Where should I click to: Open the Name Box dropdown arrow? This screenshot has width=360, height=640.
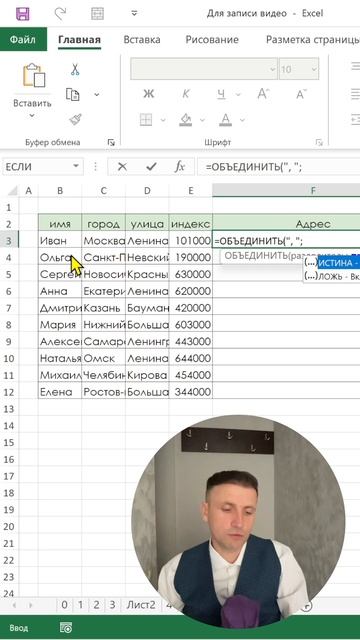point(76,167)
